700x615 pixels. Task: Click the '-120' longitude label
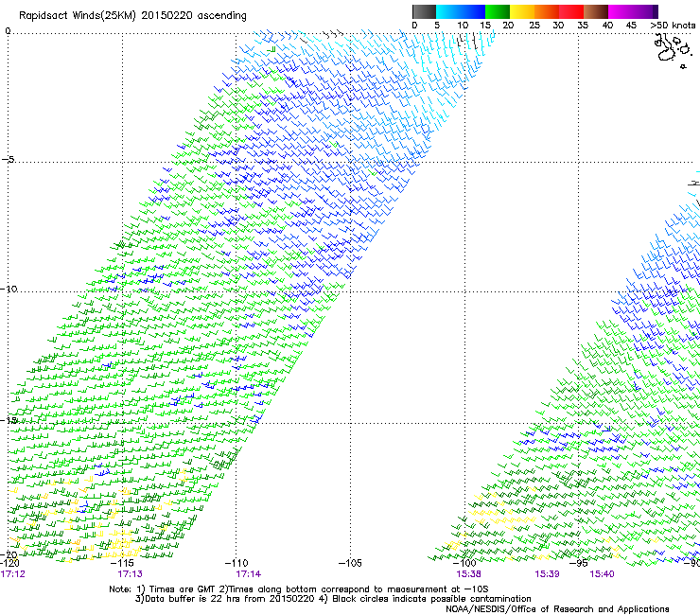point(9,563)
